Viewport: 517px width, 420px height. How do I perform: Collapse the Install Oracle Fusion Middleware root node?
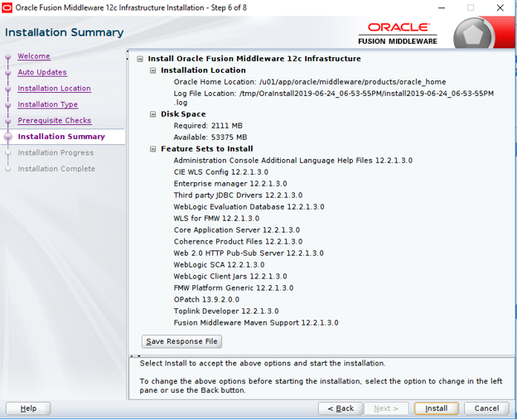(140, 60)
